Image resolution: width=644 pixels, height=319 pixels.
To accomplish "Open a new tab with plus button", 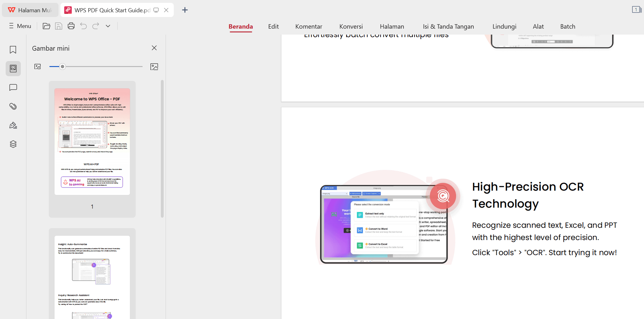I will [x=185, y=10].
